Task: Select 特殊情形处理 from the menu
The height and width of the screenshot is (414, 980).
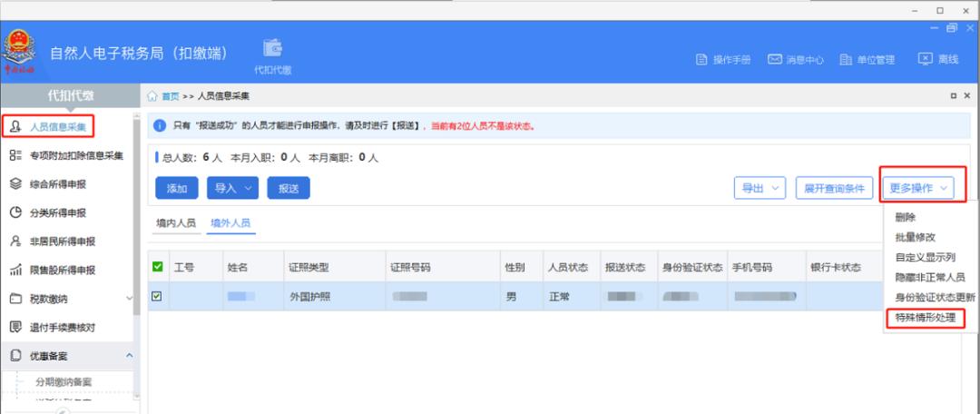Action: point(925,318)
